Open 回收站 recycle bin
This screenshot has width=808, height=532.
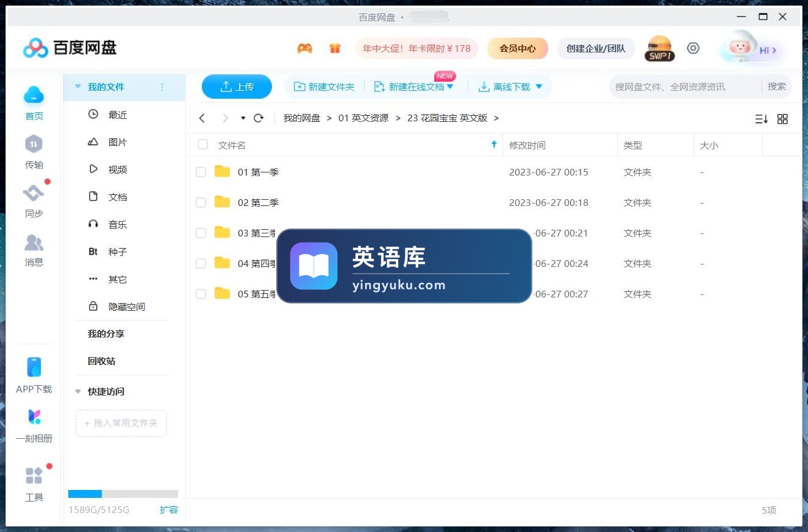click(101, 361)
